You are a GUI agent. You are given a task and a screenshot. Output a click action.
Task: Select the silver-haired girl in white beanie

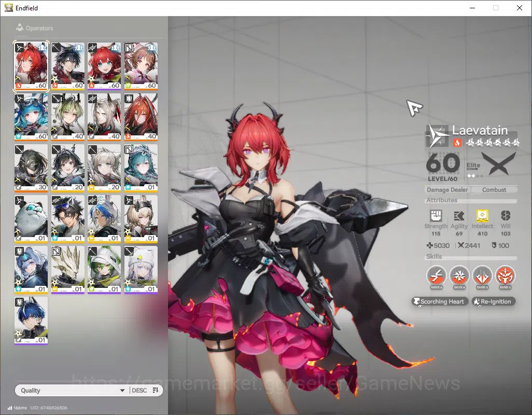pyautogui.click(x=141, y=270)
